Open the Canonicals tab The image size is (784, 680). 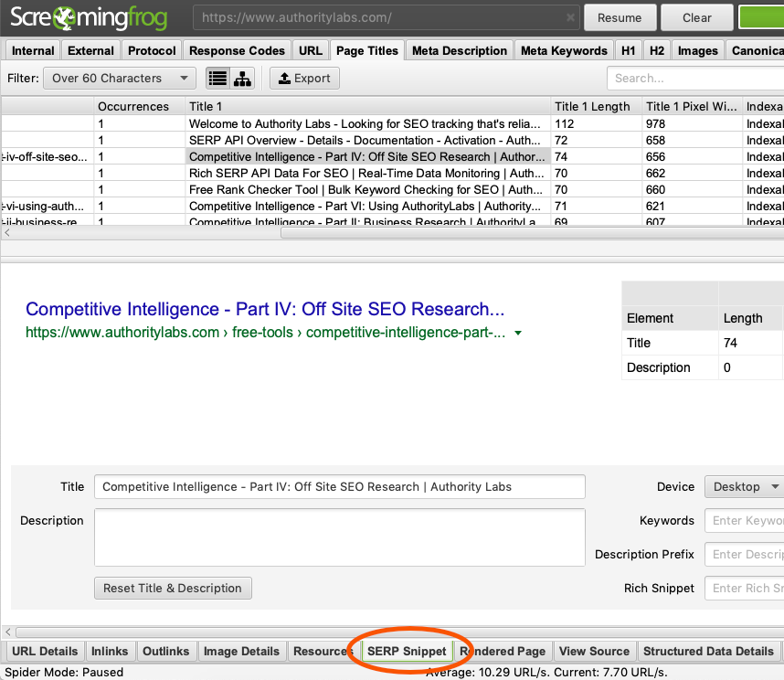755,50
